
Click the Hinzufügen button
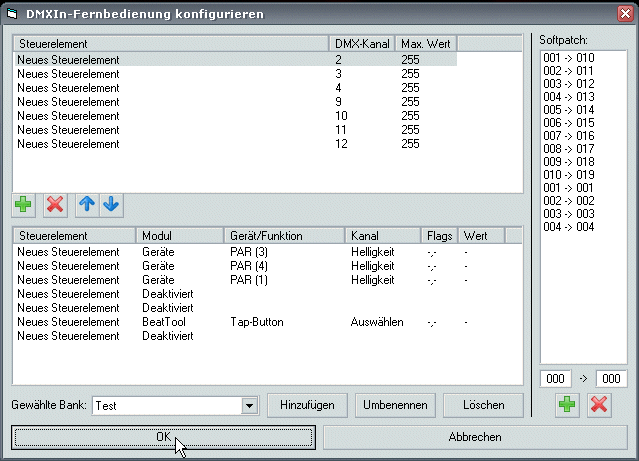point(307,405)
